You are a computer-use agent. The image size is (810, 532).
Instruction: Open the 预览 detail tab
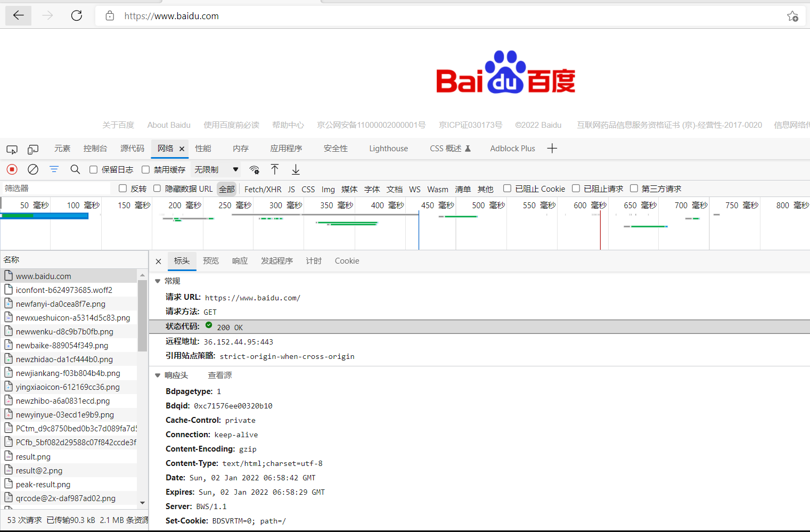[211, 261]
